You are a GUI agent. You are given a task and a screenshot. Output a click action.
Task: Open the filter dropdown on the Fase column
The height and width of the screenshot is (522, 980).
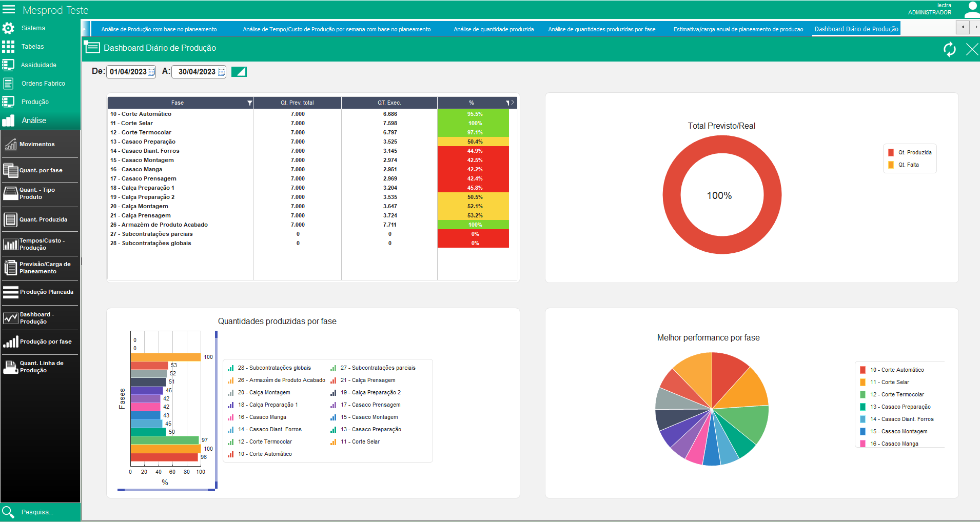pyautogui.click(x=250, y=103)
